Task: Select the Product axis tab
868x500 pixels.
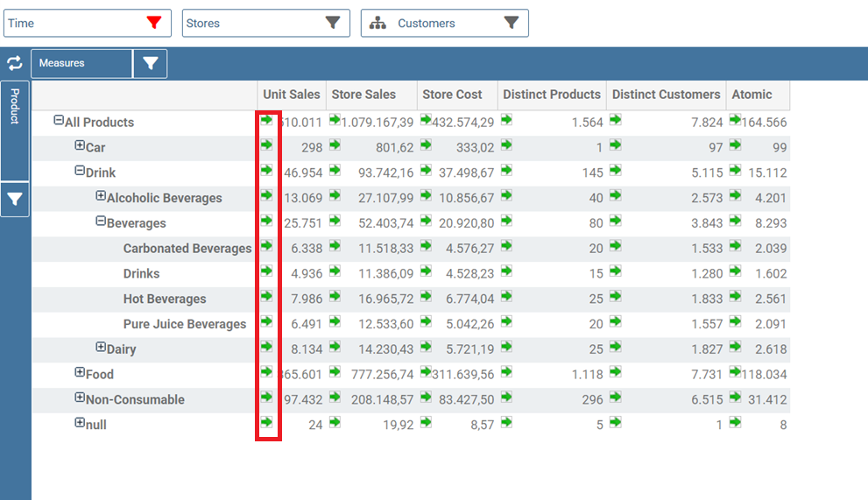Action: coord(15,130)
